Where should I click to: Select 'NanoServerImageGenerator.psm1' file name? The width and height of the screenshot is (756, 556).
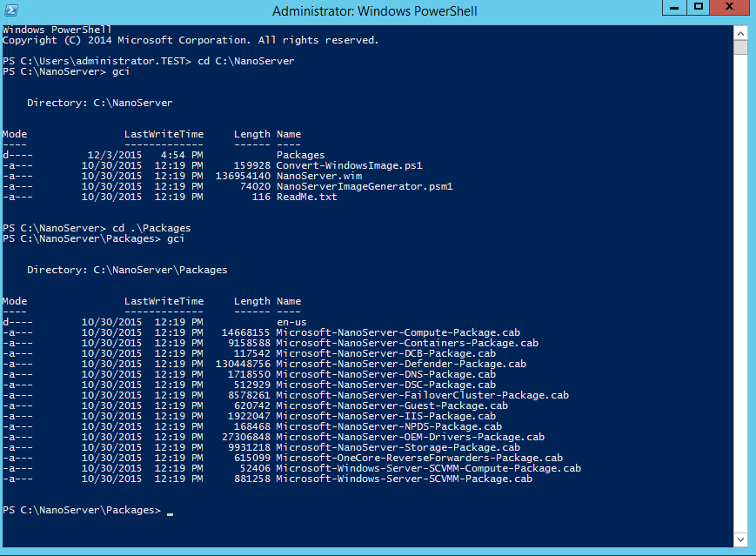tap(365, 186)
